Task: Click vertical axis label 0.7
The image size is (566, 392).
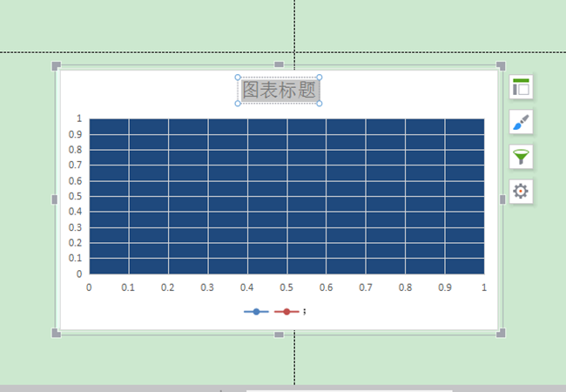Action: point(75,165)
